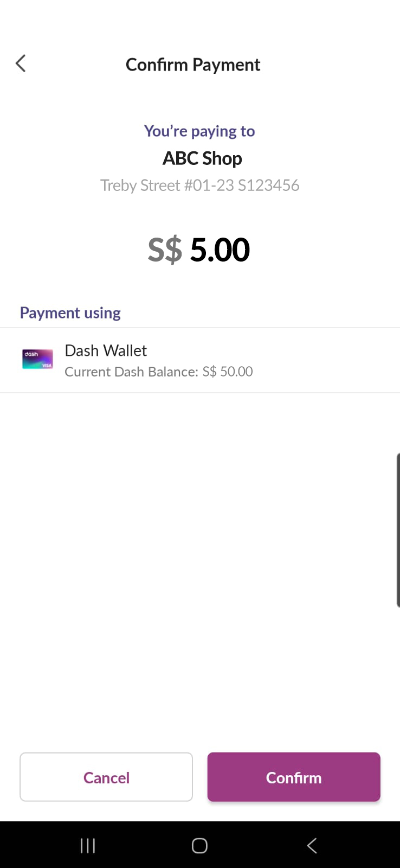Tap the S$ 50.00 balance value
The width and height of the screenshot is (400, 868).
click(x=228, y=372)
